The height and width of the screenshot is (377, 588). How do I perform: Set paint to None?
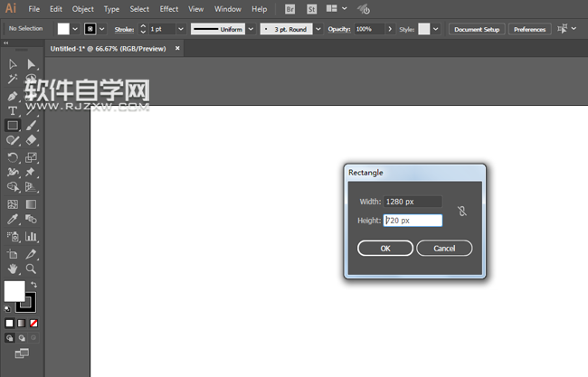(33, 323)
